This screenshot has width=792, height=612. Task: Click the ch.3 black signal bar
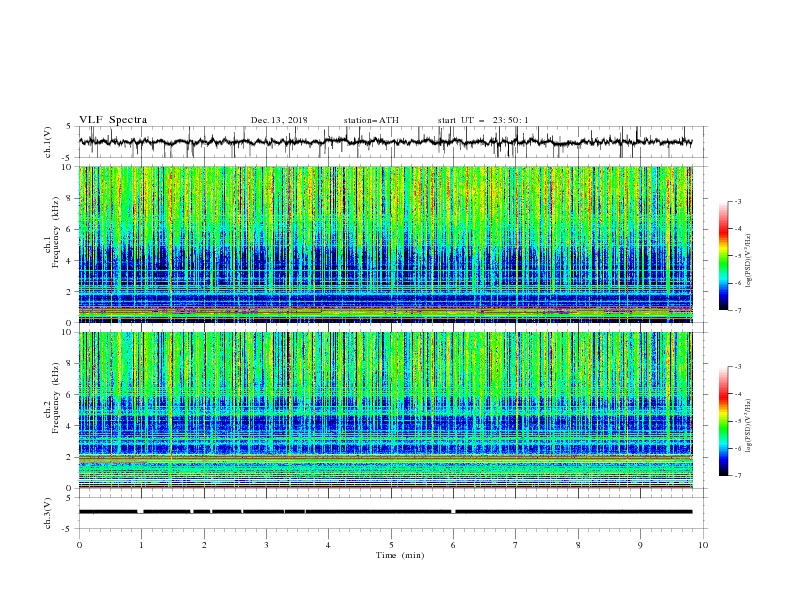385,512
